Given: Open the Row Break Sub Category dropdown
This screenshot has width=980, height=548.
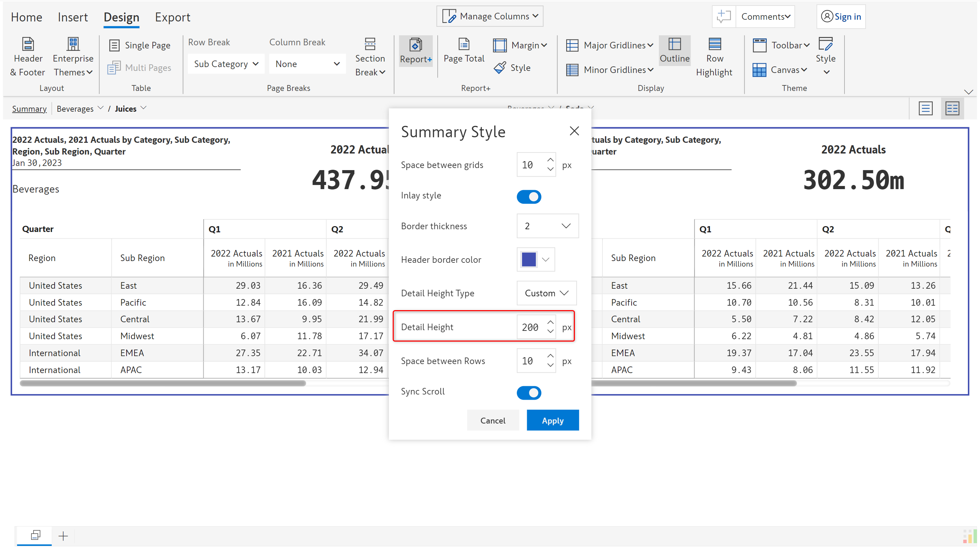Looking at the screenshot, I should pos(226,64).
